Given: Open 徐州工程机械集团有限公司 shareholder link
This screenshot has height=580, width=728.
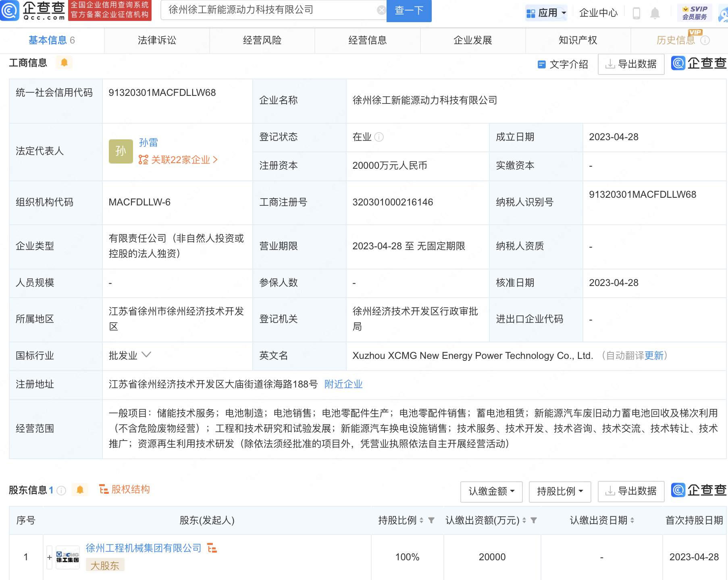Looking at the screenshot, I should click(144, 548).
